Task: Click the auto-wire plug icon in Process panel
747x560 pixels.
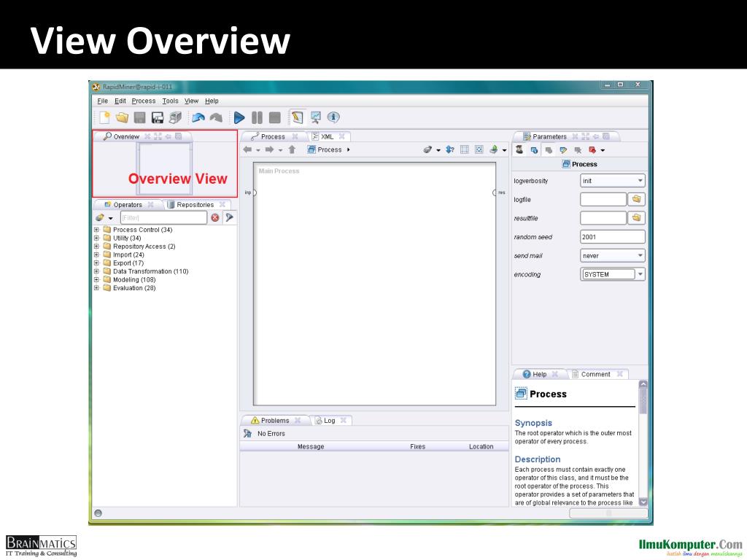Action: [x=427, y=149]
